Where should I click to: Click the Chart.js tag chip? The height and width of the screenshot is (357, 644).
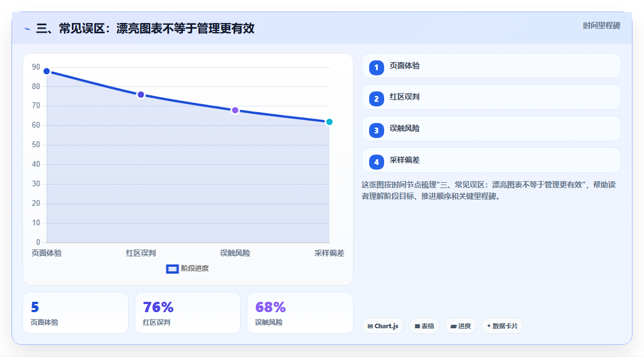pyautogui.click(x=383, y=326)
